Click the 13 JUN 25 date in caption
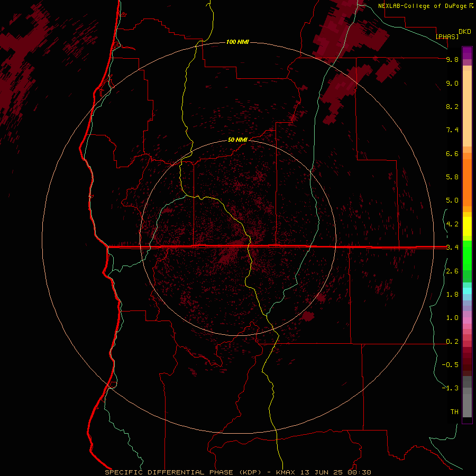This screenshot has height=476, width=476. 322,472
